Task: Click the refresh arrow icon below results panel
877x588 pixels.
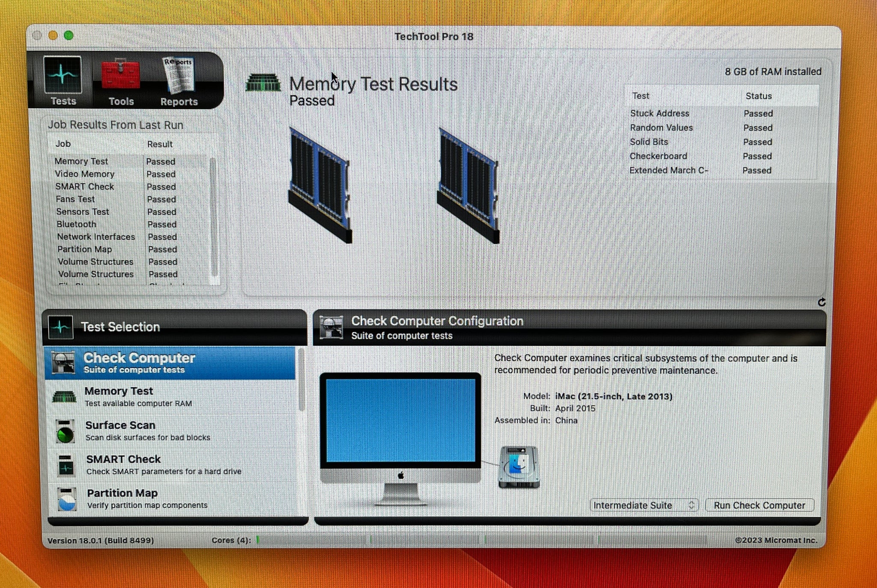Action: [x=821, y=303]
